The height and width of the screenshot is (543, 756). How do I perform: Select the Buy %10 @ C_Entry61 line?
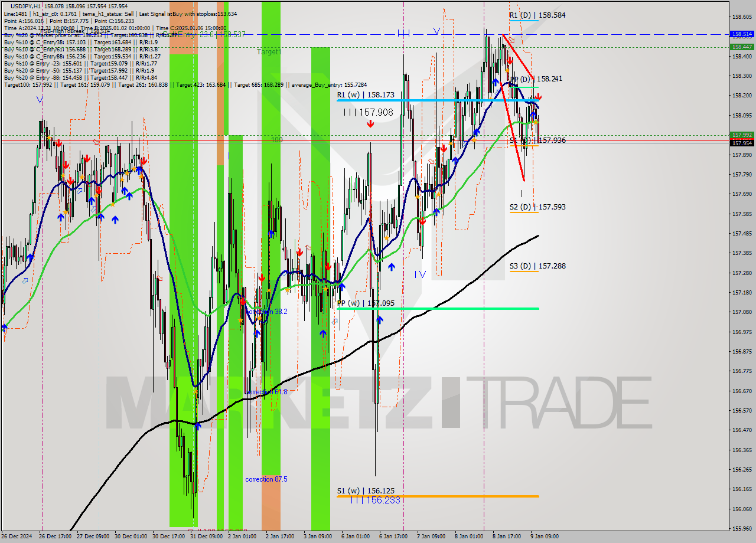tap(80, 49)
